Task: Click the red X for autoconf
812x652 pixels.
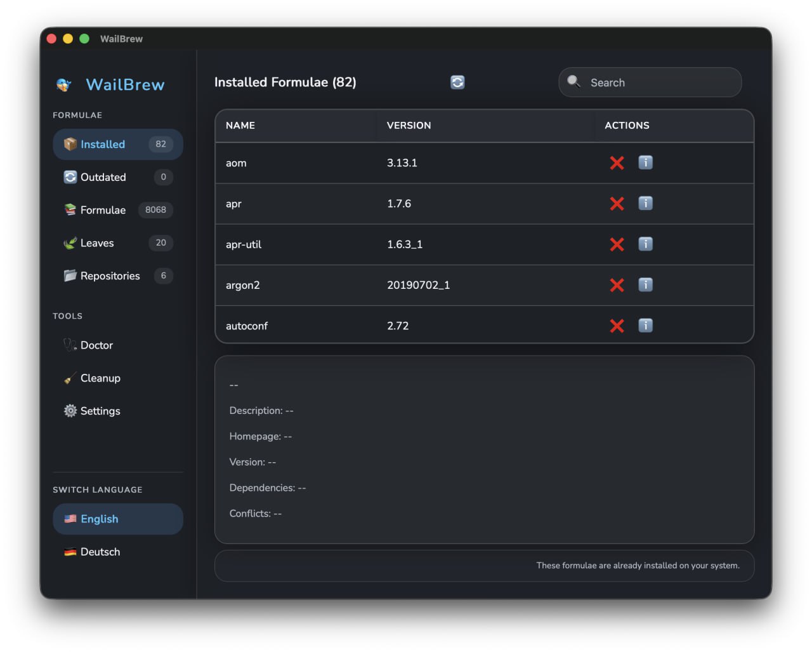Action: click(617, 326)
